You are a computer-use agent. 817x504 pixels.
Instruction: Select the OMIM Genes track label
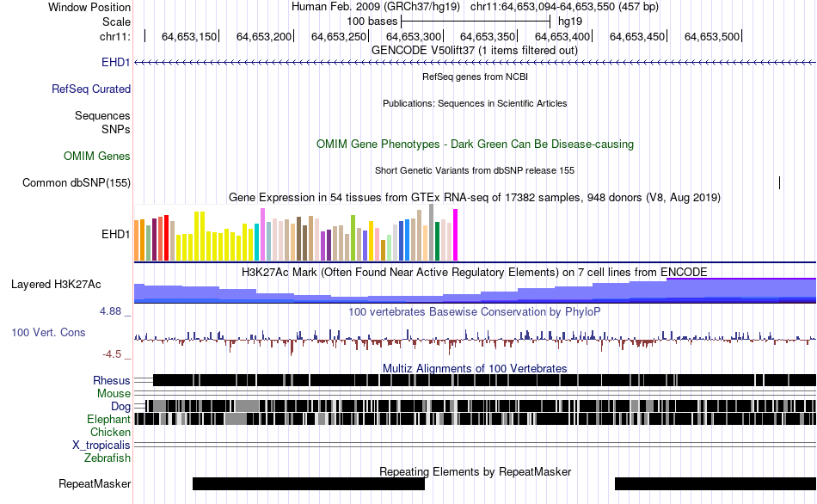tap(97, 157)
